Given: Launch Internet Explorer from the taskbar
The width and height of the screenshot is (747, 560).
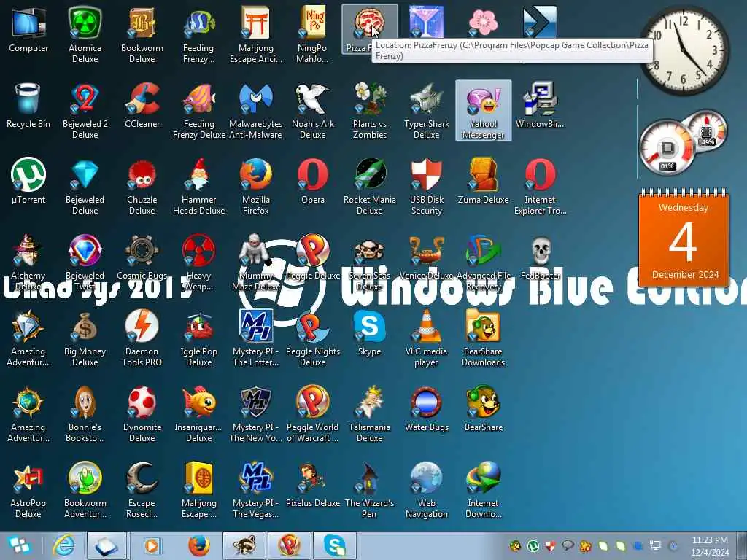Looking at the screenshot, I should pyautogui.click(x=64, y=545).
